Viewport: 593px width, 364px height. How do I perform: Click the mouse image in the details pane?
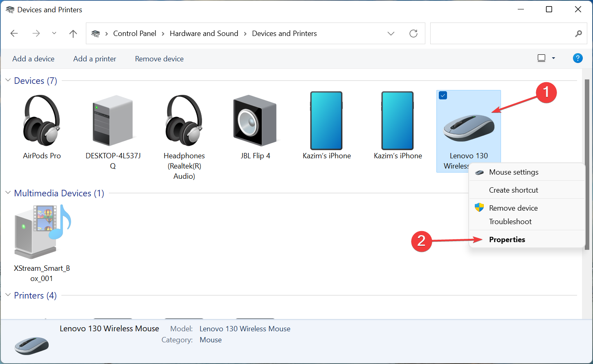31,345
